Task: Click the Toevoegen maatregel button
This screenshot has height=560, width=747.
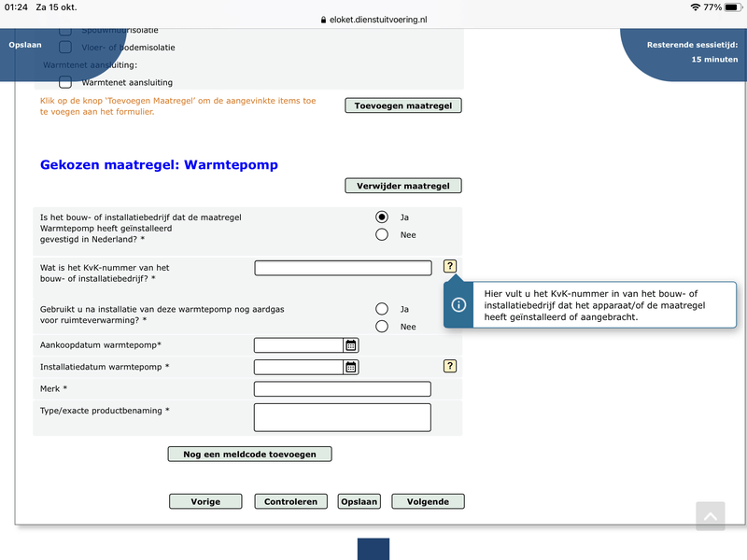Action: click(x=403, y=105)
